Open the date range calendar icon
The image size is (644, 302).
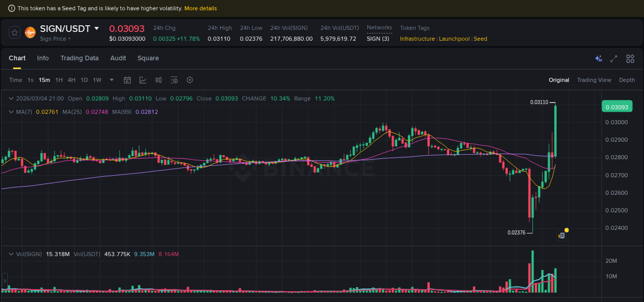pyautogui.click(x=127, y=80)
